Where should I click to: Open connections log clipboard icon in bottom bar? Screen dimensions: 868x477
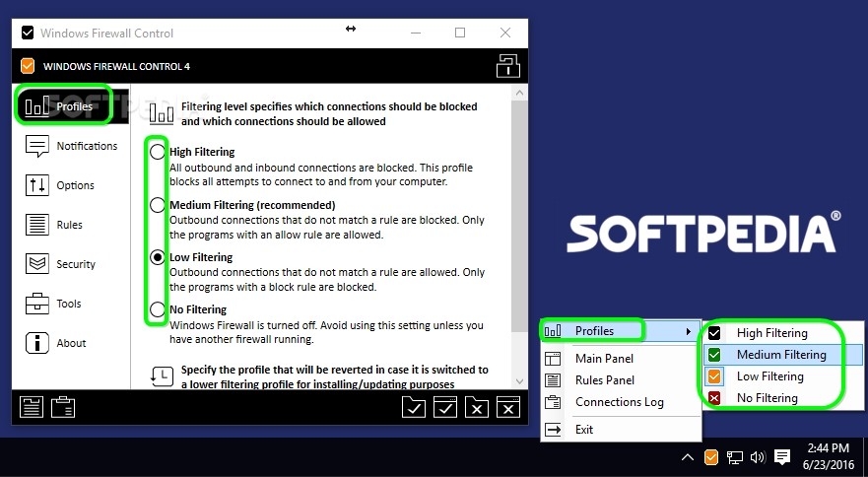point(63,407)
